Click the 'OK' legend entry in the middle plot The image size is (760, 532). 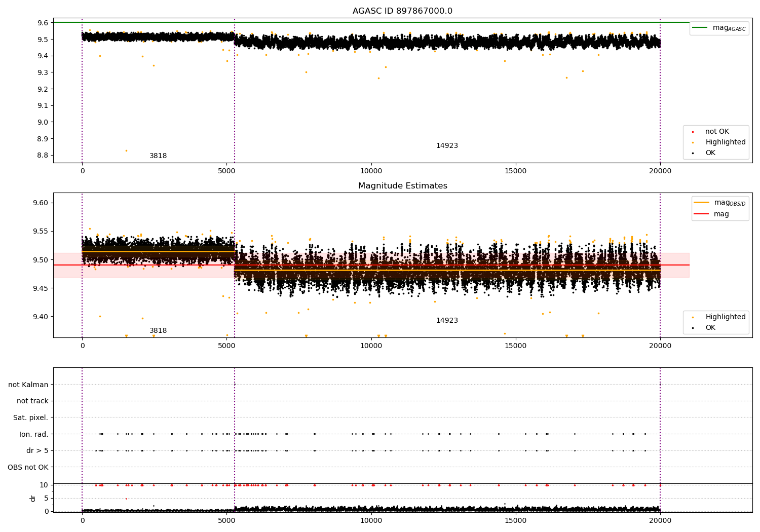[x=710, y=328]
